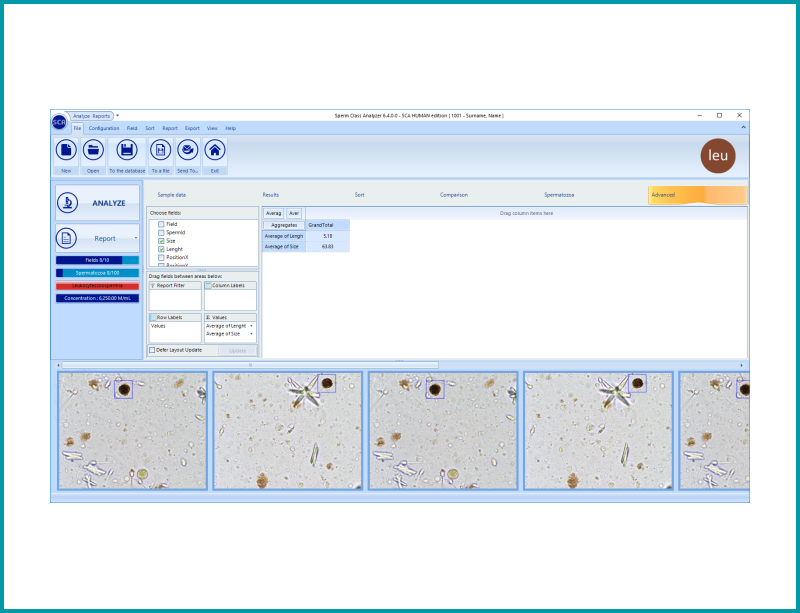
Task: Click the Values item in Row Labels
Action: coord(158,326)
